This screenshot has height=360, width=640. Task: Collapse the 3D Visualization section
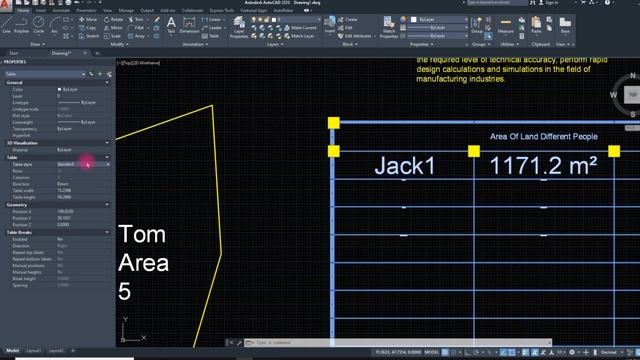coord(107,143)
